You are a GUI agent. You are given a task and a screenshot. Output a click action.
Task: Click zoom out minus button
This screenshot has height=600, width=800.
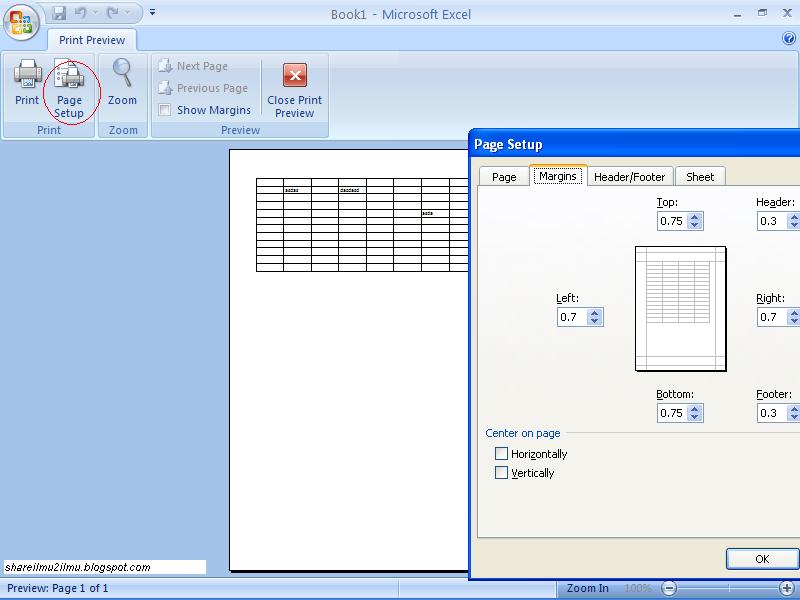click(669, 588)
